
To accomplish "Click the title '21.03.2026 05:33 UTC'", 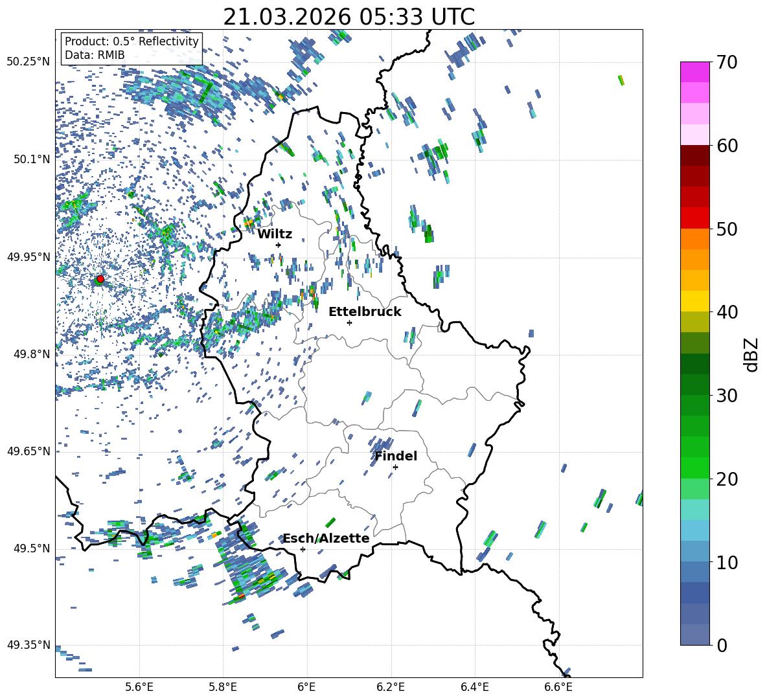I will pos(349,17).
